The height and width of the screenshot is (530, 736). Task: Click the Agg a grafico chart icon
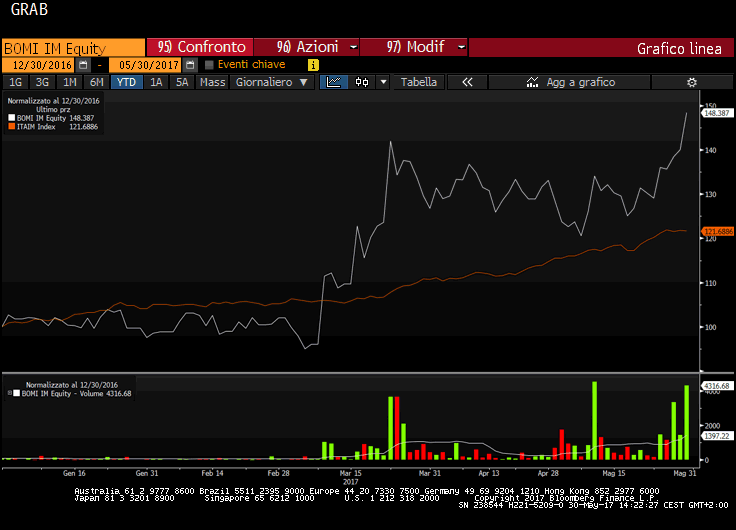tap(532, 82)
